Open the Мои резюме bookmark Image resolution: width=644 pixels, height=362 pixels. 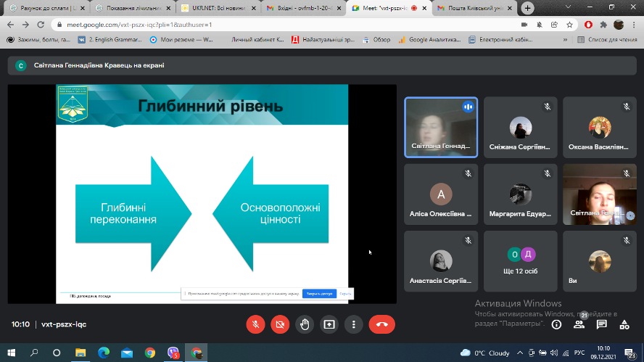(x=181, y=40)
